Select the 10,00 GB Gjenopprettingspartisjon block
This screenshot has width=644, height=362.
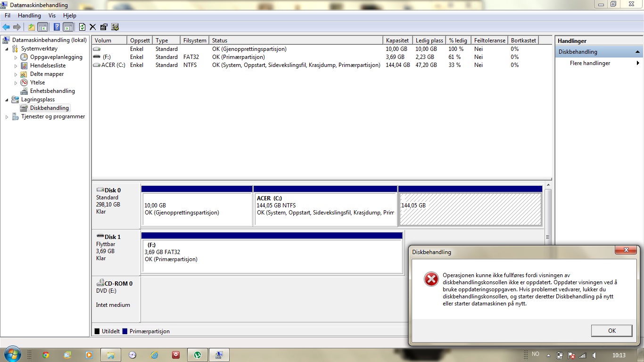pos(197,206)
